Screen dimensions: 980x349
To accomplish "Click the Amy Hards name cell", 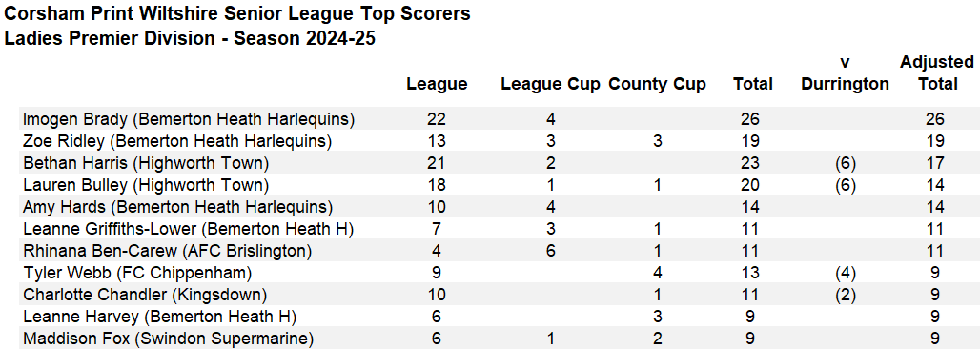I will (178, 207).
